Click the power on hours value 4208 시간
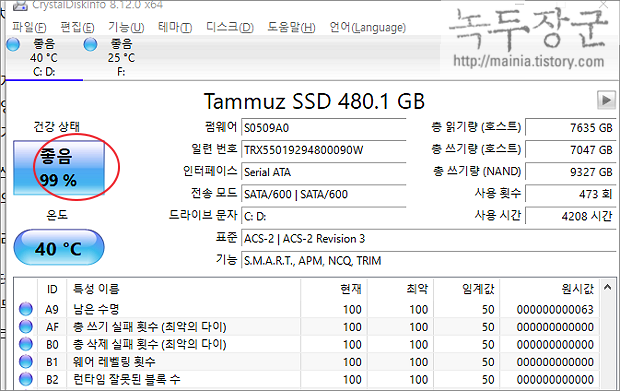The image size is (620, 391). [x=570, y=216]
